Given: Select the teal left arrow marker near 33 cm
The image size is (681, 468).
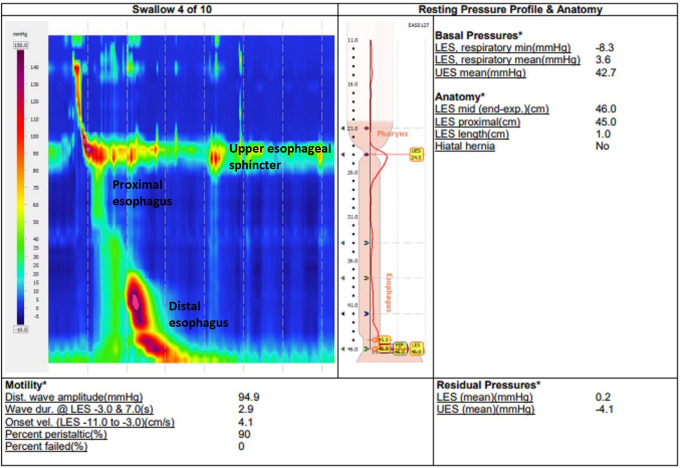Looking at the screenshot, I should [343, 243].
